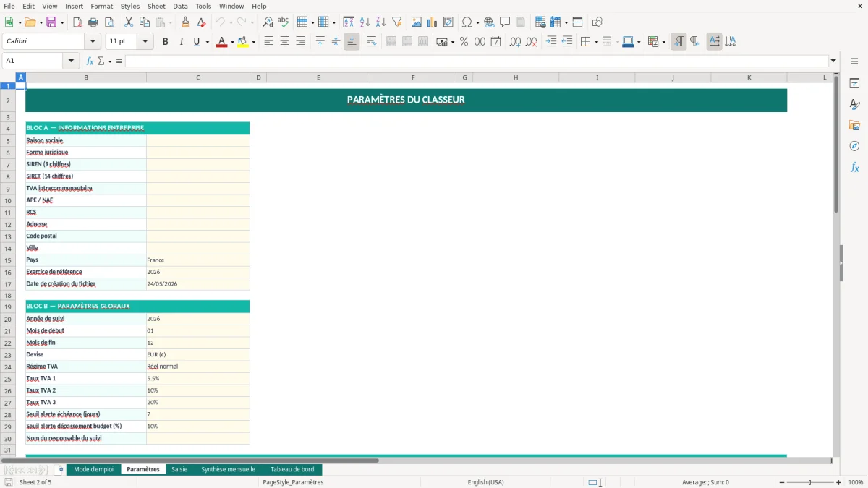Open the Format menu
The image size is (868, 488).
[x=101, y=6]
